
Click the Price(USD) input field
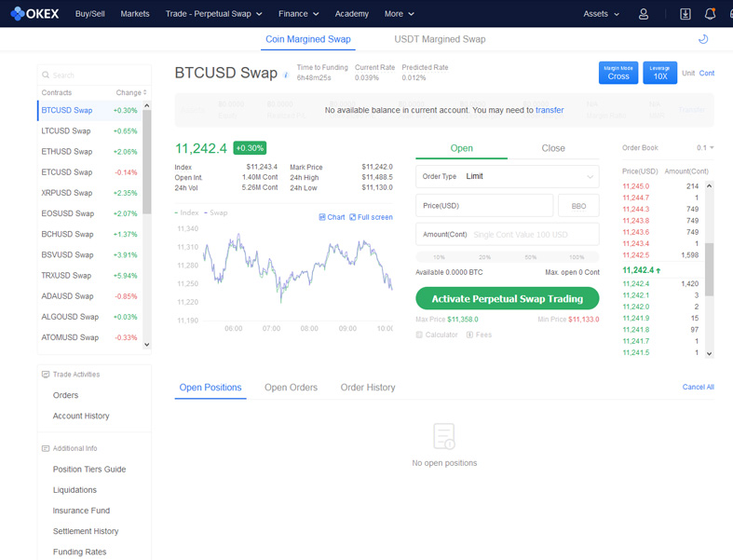484,206
